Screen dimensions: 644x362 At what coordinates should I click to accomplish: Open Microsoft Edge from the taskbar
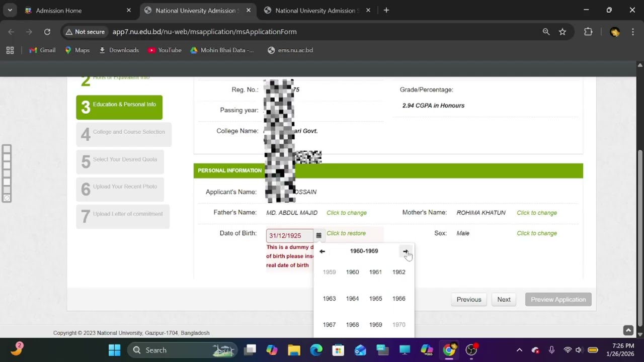point(316,350)
